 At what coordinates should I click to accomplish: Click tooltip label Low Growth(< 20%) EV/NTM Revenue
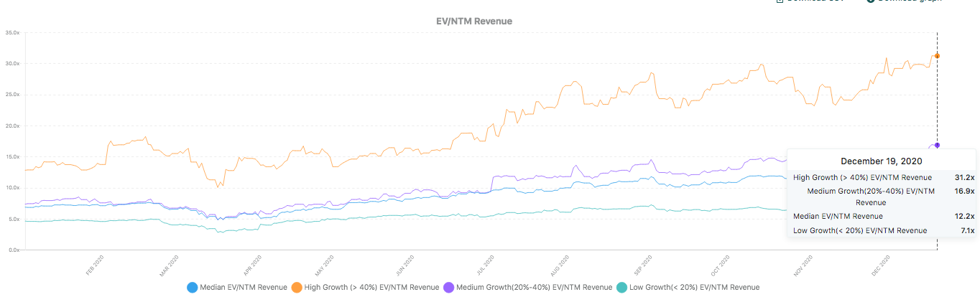(x=860, y=230)
